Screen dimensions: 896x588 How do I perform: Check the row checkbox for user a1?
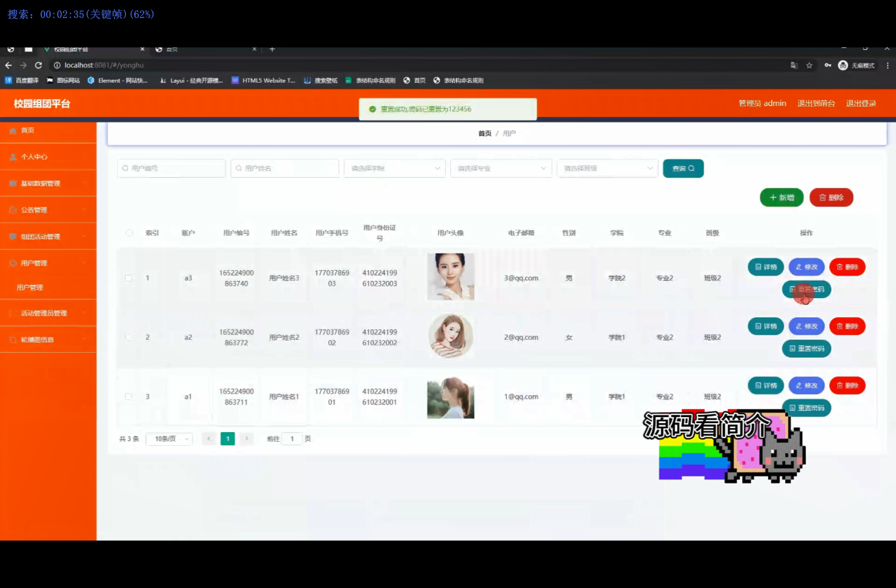[129, 396]
